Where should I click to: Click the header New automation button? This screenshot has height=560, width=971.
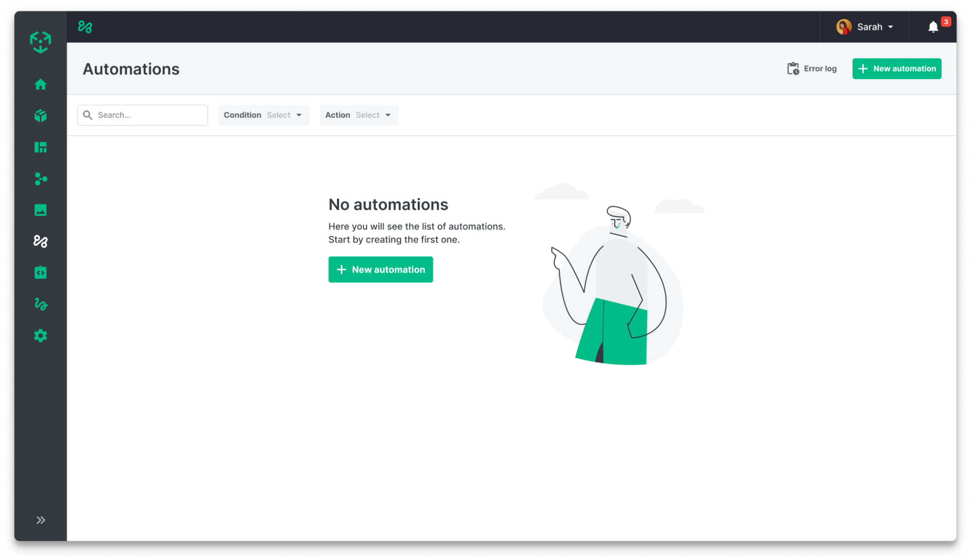897,68
